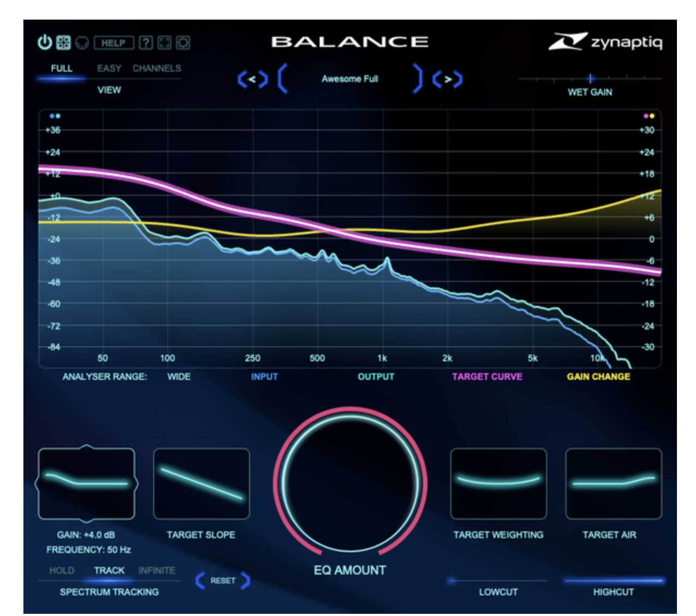The width and height of the screenshot is (696, 616).
Task: Toggle the TARGET CURVE display
Action: [x=487, y=377]
